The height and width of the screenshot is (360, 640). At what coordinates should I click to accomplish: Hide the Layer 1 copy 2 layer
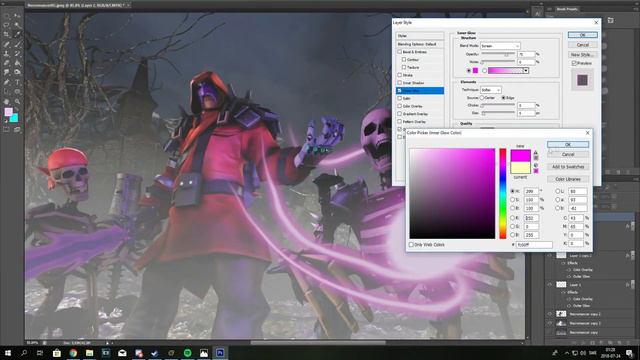coord(549,256)
